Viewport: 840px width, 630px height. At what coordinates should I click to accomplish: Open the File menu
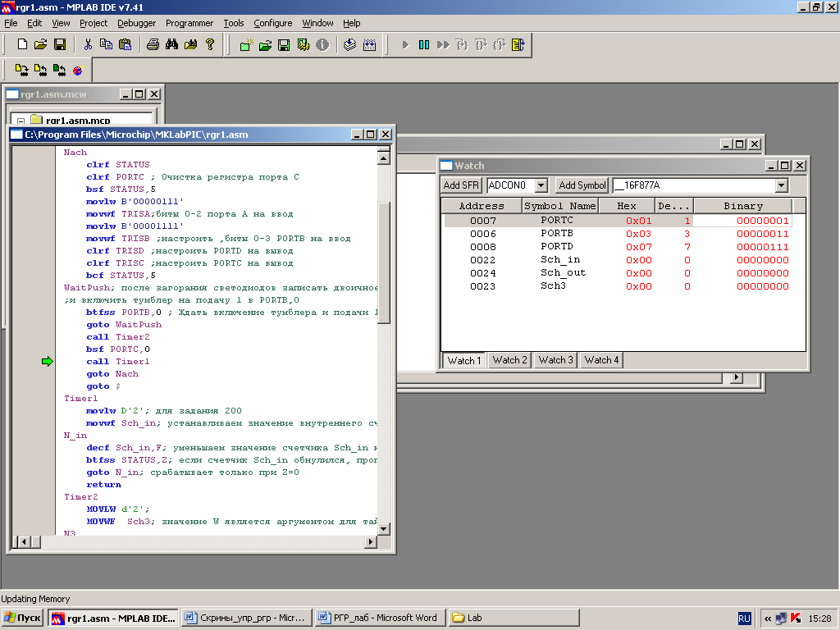coord(11,23)
